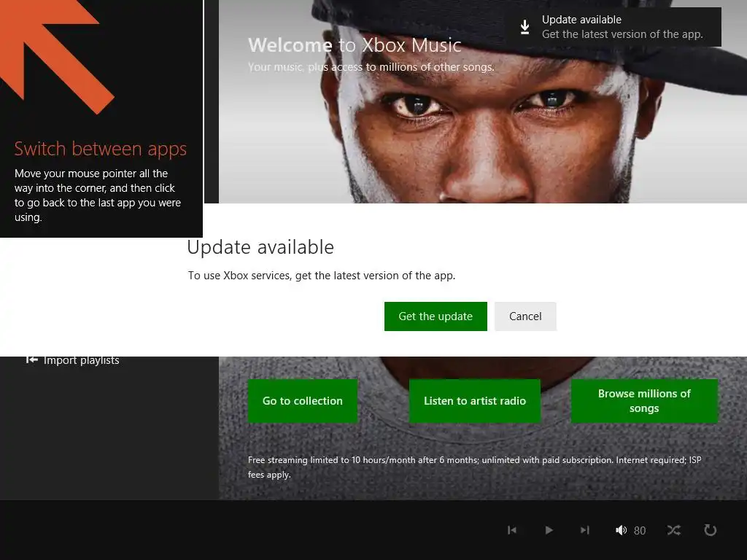Click 'Get the latest version of the app.' text
This screenshot has width=747, height=560.
point(622,34)
